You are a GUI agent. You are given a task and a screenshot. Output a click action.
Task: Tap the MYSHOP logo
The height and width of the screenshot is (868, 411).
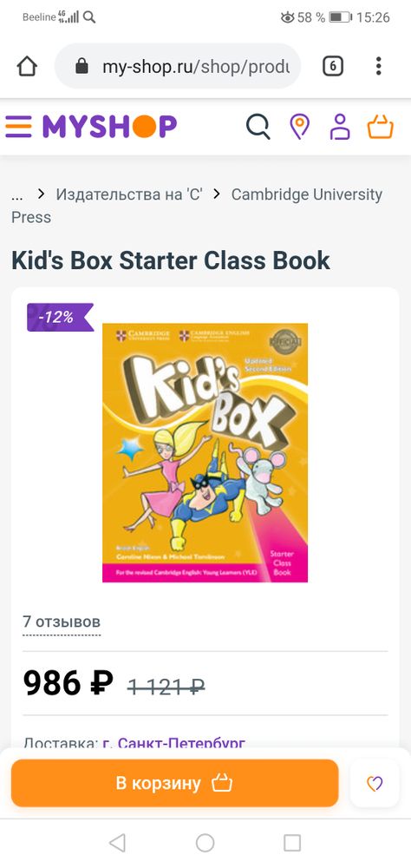(109, 127)
